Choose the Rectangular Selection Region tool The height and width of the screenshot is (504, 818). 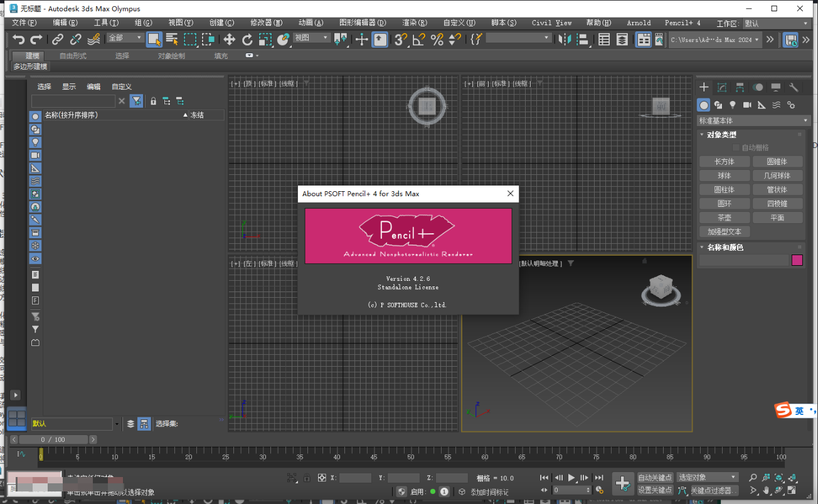[x=190, y=39]
